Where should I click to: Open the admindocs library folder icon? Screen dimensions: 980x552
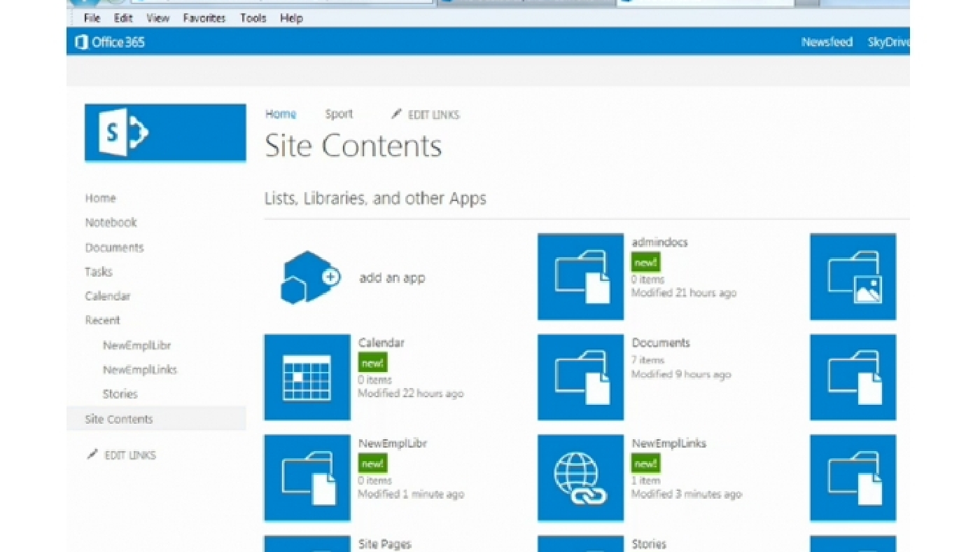(x=580, y=277)
